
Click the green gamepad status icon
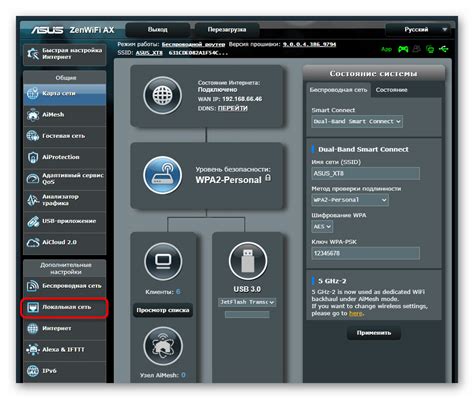(x=403, y=49)
